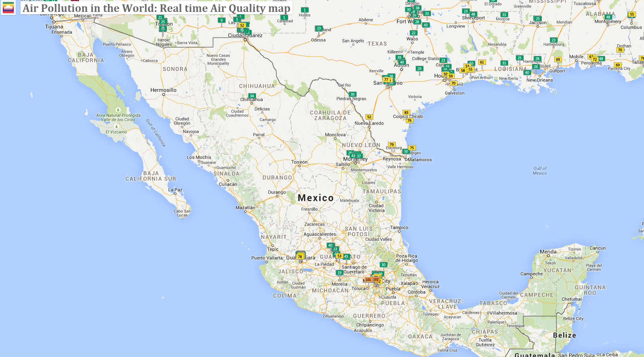Open the orange 102 marker in Mexico City
Viewport: 644px width, 357px height.
376,279
